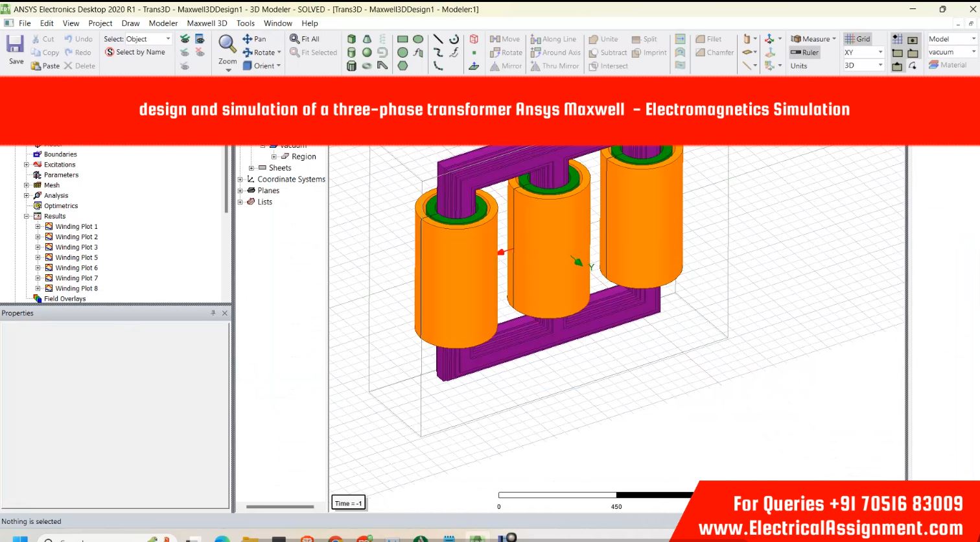Open the File menu
Viewport: 980px width, 542px height.
click(x=25, y=23)
